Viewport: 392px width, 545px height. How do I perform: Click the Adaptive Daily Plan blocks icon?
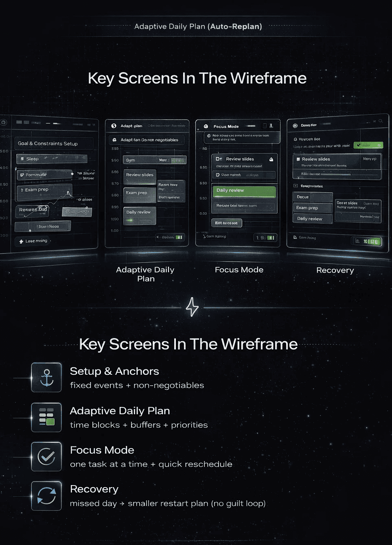coord(46,417)
